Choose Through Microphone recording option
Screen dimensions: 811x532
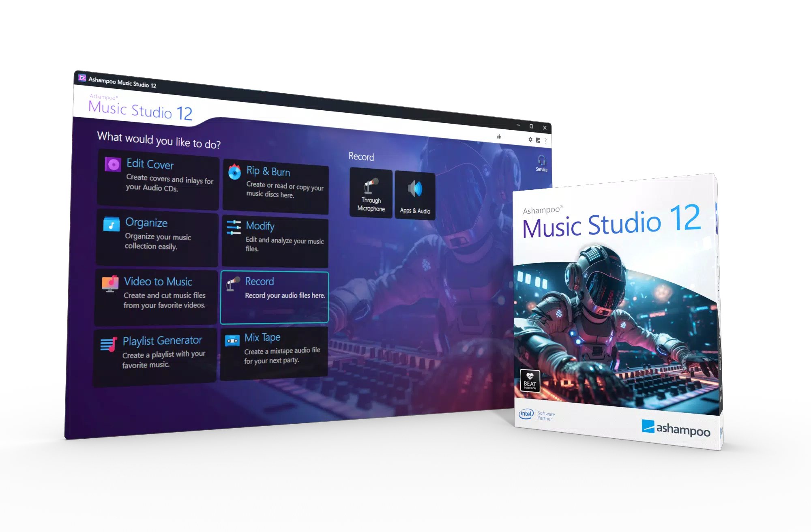pos(371,193)
